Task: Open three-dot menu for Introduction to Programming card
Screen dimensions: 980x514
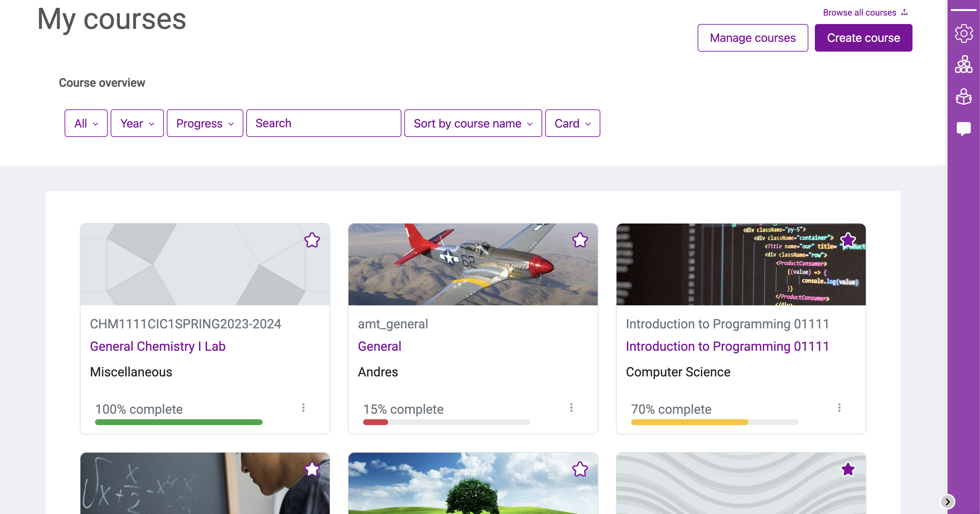Action: click(x=839, y=408)
